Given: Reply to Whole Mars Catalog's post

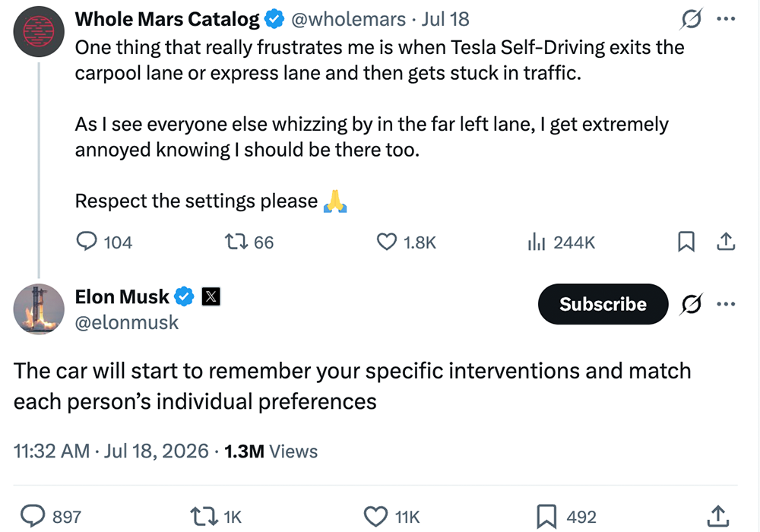Looking at the screenshot, I should coord(87,241).
